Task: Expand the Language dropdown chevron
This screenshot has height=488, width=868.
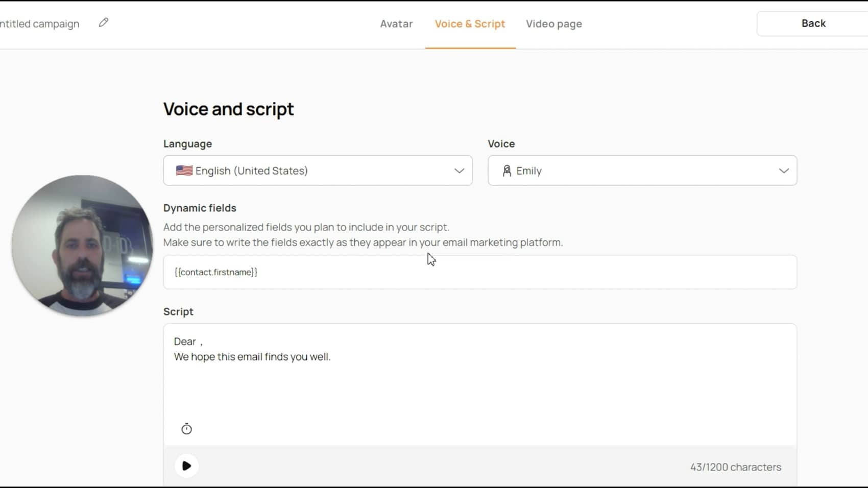Action: [x=459, y=170]
